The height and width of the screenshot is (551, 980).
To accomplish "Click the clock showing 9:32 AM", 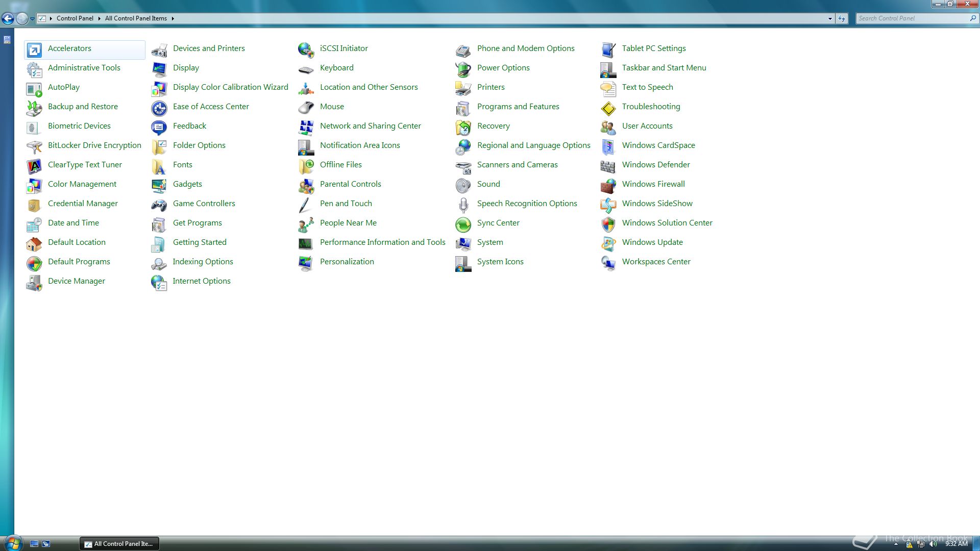I will pos(956,544).
